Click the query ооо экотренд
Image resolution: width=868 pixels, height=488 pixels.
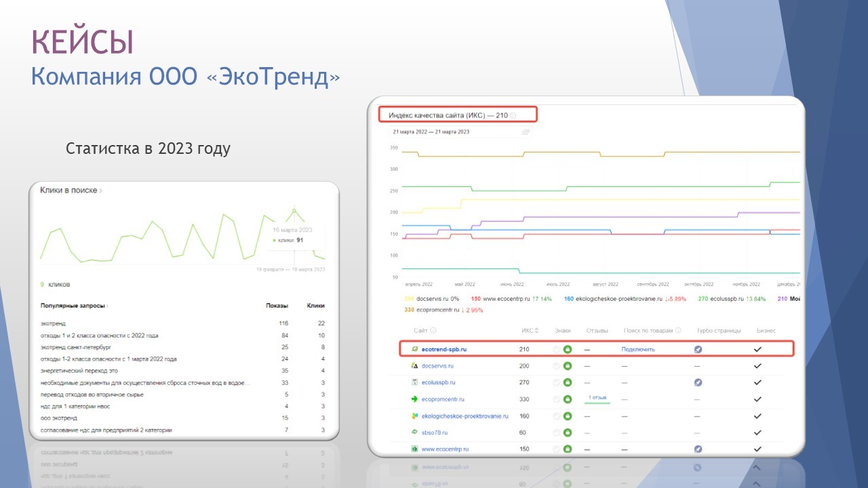[x=58, y=418]
